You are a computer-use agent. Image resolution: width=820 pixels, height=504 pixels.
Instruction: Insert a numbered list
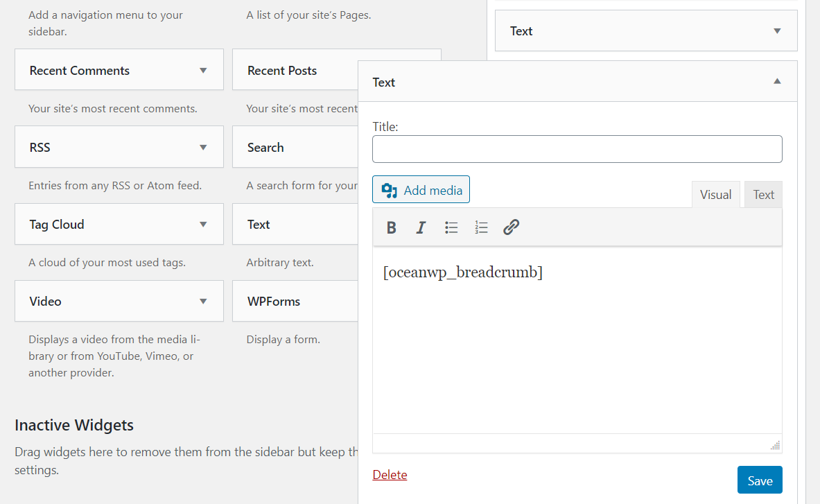pos(481,227)
